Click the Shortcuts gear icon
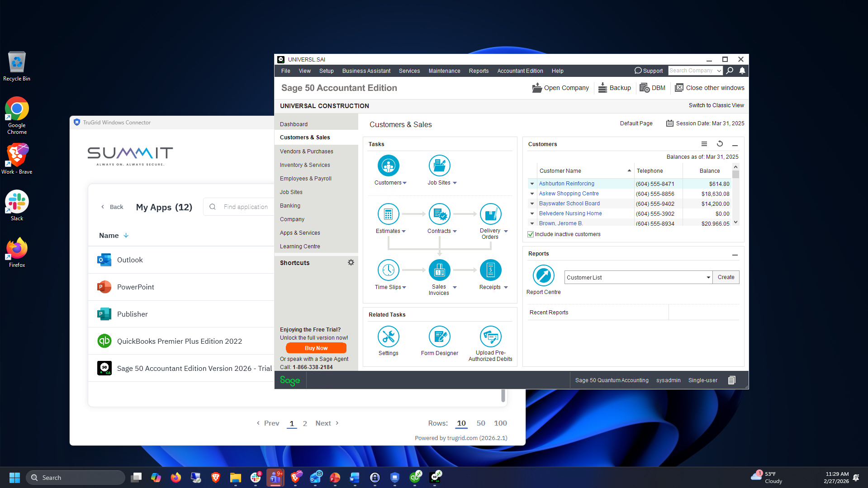868x488 pixels. coord(351,263)
